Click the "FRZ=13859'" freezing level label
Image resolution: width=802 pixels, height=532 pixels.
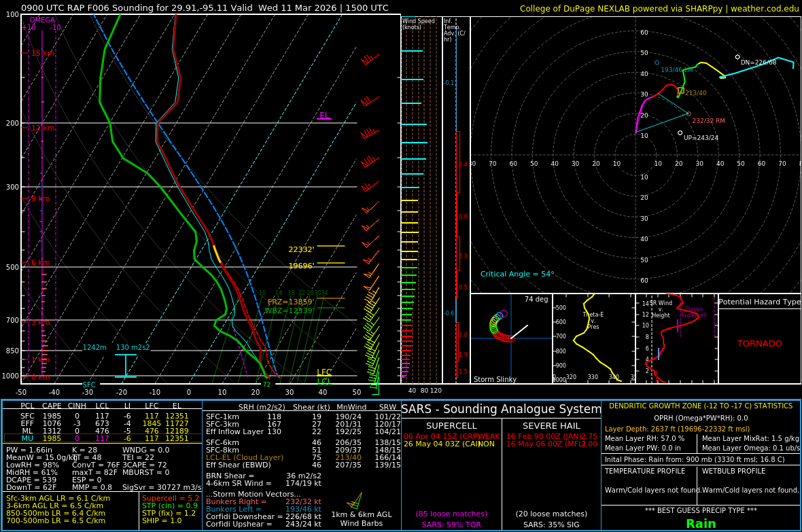[290, 302]
